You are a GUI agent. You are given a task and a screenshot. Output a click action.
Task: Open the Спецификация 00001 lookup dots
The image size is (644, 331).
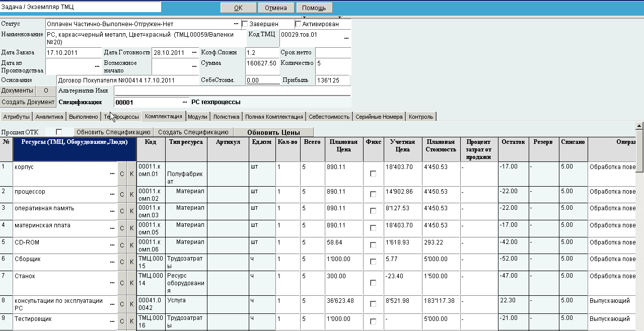[x=184, y=102]
